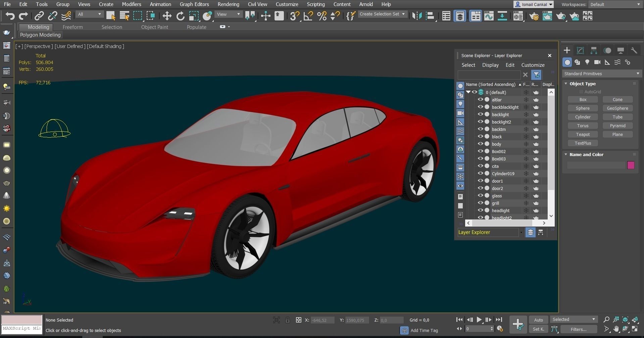The width and height of the screenshot is (644, 338).
Task: Switch to Cameras creation category
Action: 597,62
